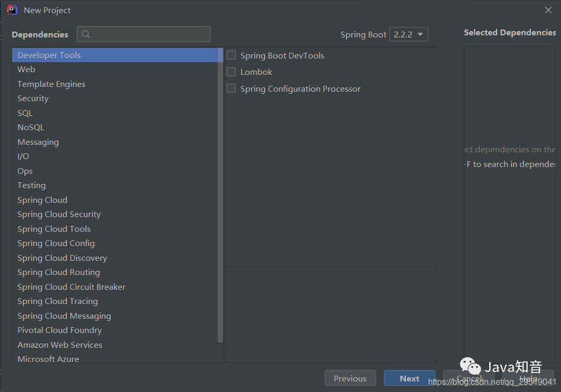
Task: Click the Cancel button
Action: (469, 378)
